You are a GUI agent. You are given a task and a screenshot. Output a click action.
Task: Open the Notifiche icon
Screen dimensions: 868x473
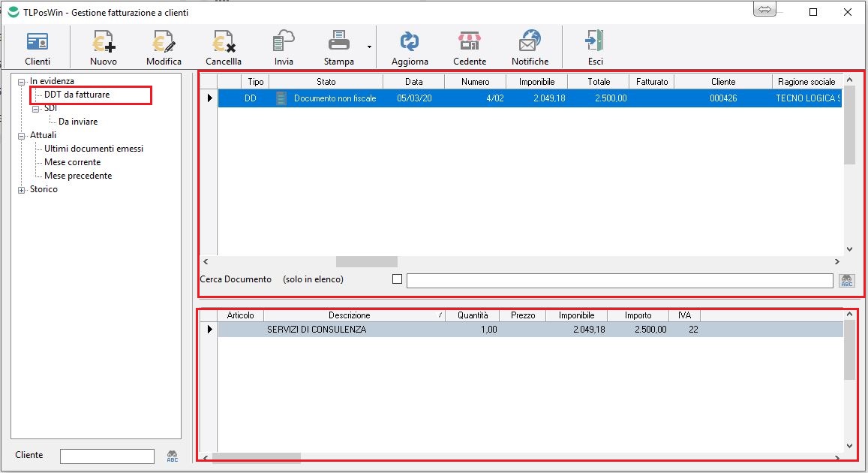tap(530, 48)
